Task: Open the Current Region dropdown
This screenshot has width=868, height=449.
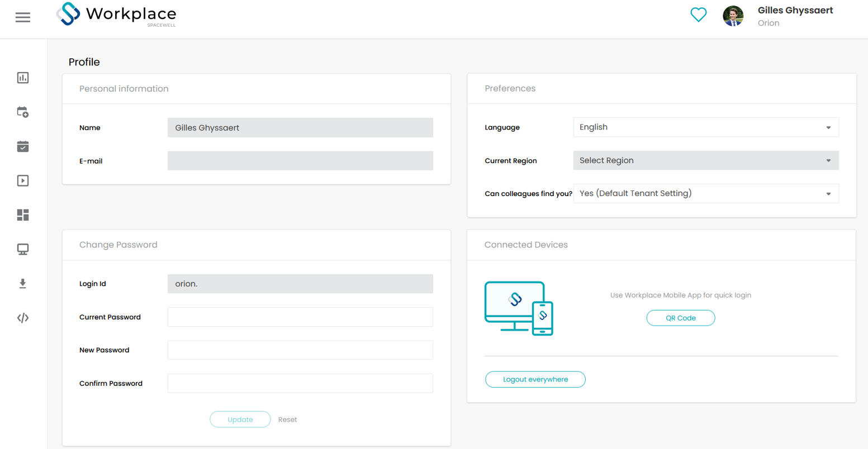Action: 706,160
